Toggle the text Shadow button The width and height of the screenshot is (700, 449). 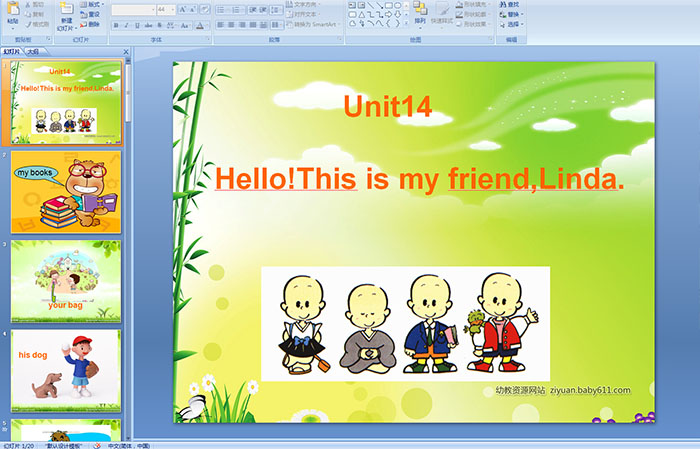pyautogui.click(x=159, y=25)
